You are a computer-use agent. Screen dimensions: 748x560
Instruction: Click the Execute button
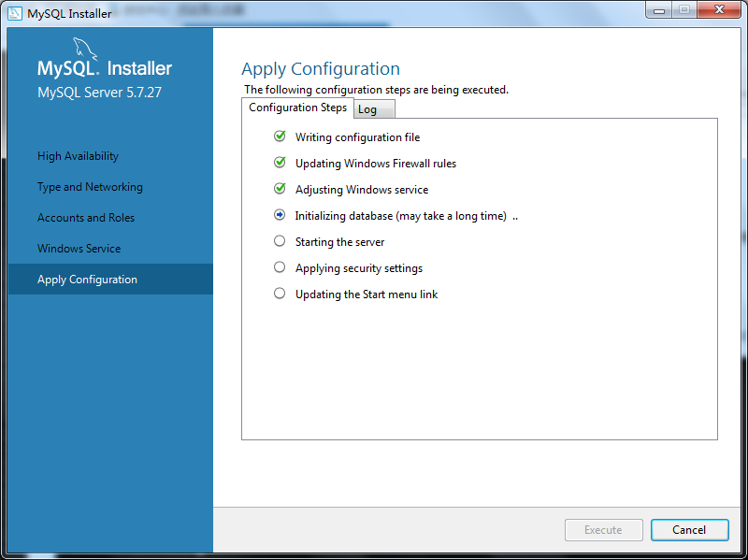(x=603, y=529)
